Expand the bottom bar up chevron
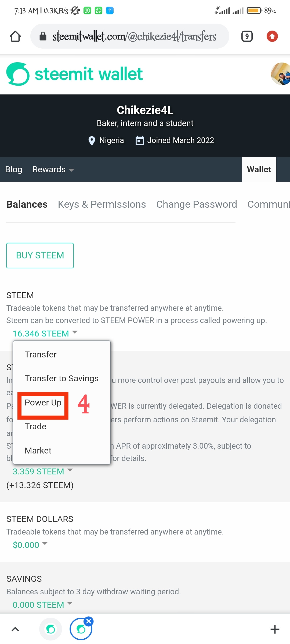 pos(15,629)
